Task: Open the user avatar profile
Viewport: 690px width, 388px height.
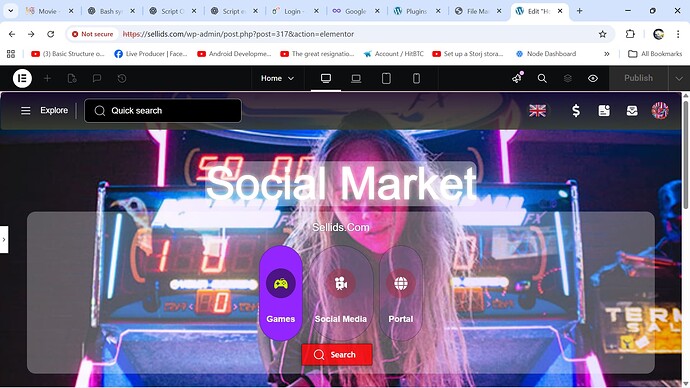Action: pyautogui.click(x=660, y=110)
